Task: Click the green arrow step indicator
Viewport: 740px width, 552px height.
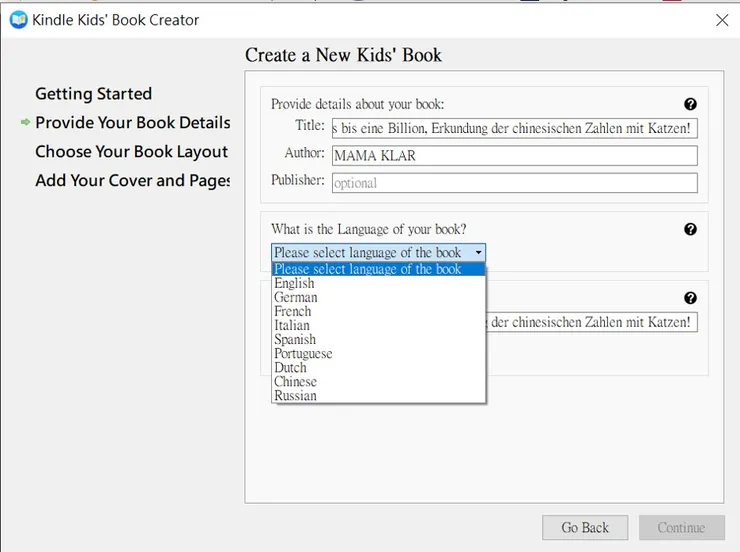Action: tap(25, 123)
